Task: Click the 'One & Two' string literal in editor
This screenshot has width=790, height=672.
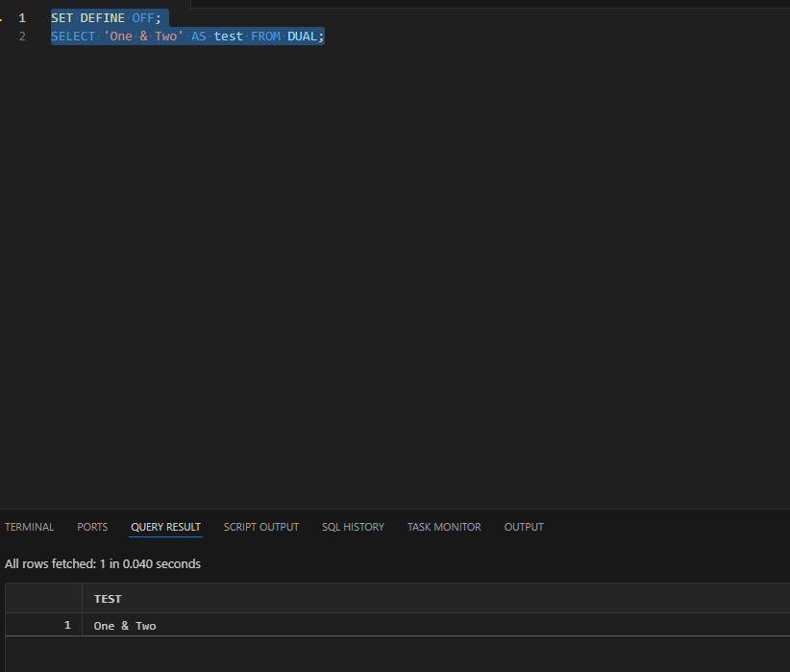Action: 143,37
